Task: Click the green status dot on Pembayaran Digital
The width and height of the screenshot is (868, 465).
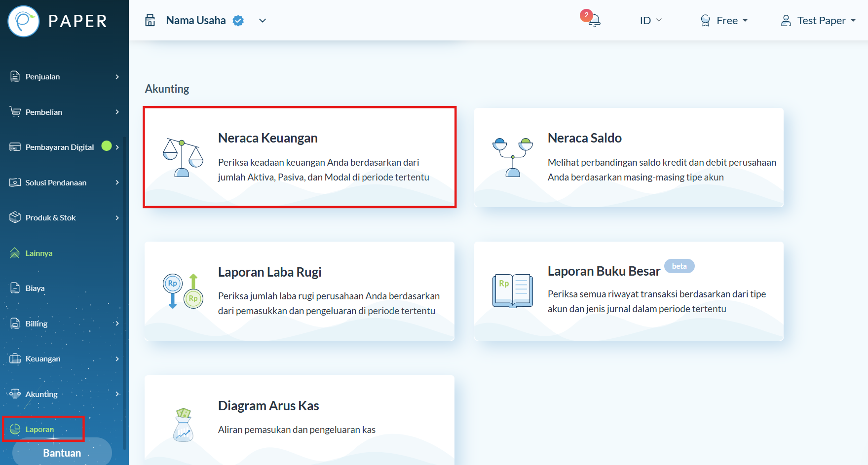Action: [107, 145]
